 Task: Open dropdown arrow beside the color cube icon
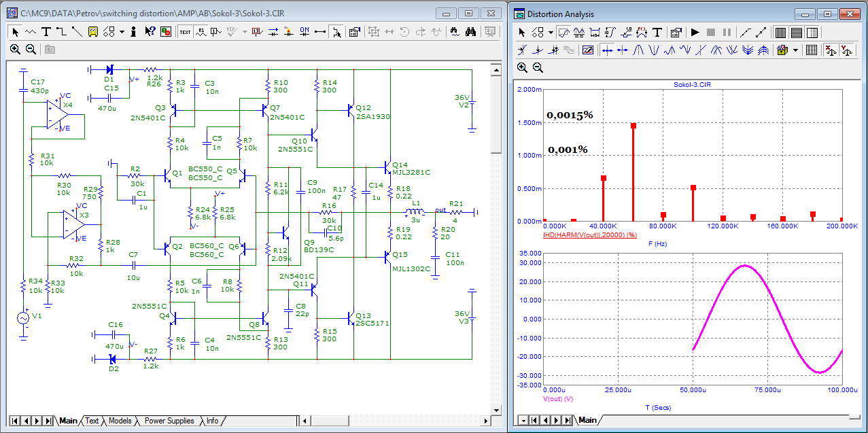795,50
